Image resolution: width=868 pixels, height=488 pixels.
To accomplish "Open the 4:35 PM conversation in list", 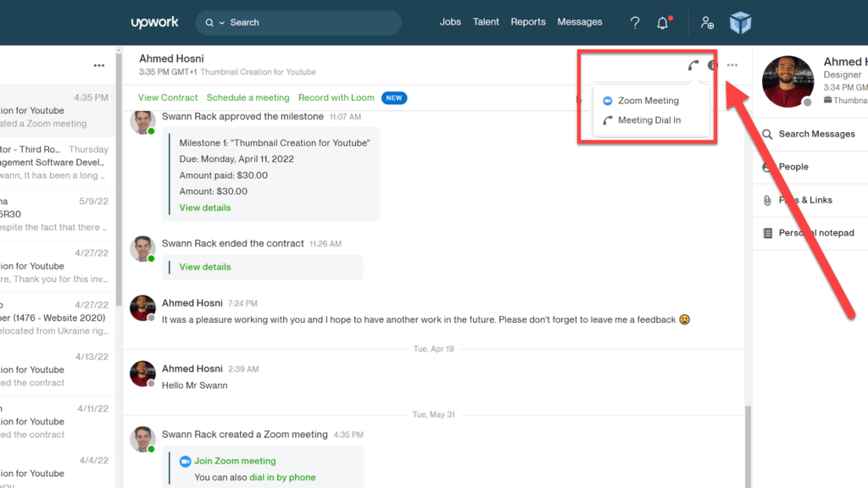I will (58, 111).
